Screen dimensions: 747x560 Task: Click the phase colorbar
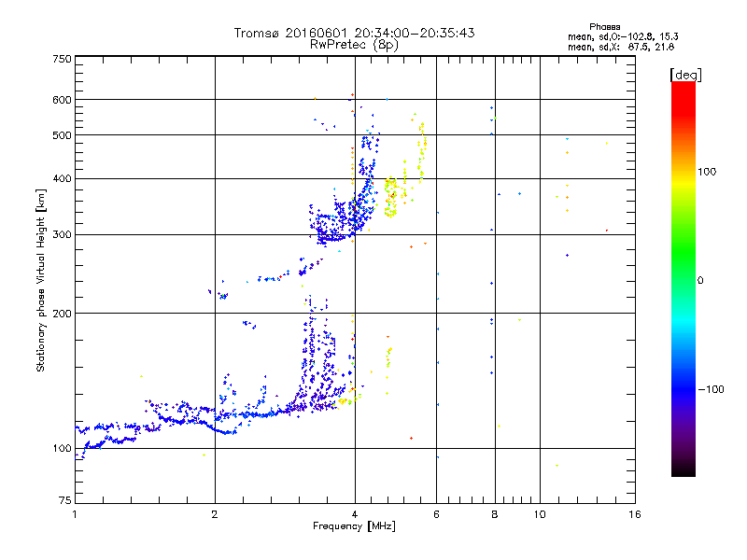click(x=684, y=279)
